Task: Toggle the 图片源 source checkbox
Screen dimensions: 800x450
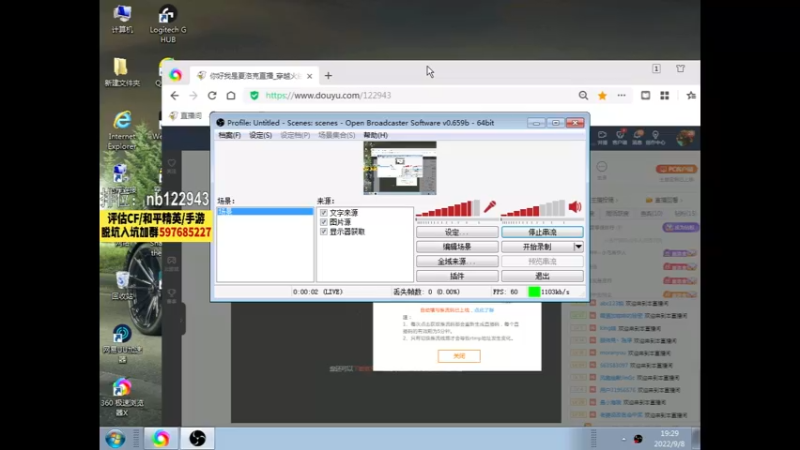Action: click(x=323, y=222)
